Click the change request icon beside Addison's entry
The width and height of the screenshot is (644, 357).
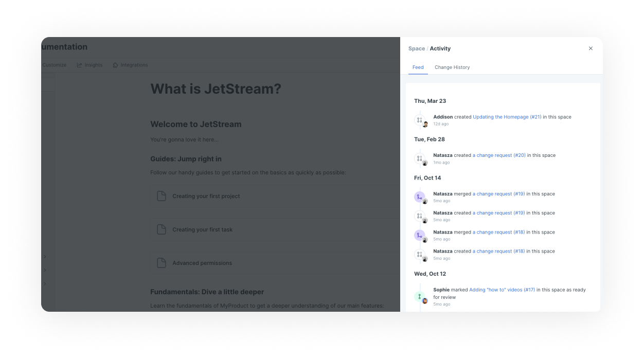[x=420, y=120]
